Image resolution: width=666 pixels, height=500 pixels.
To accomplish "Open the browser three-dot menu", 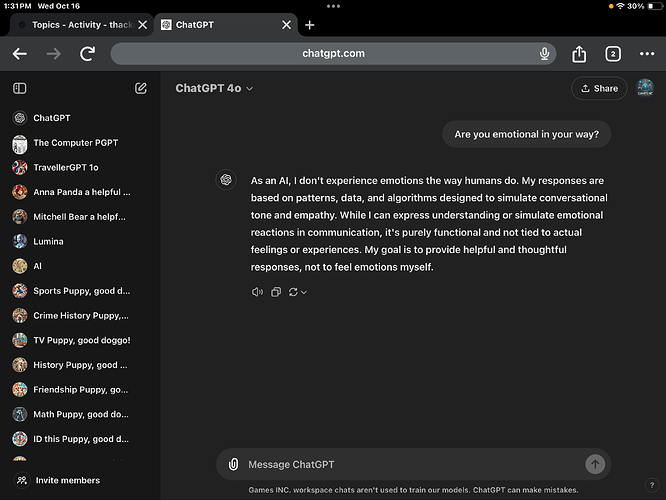I will click(x=647, y=54).
